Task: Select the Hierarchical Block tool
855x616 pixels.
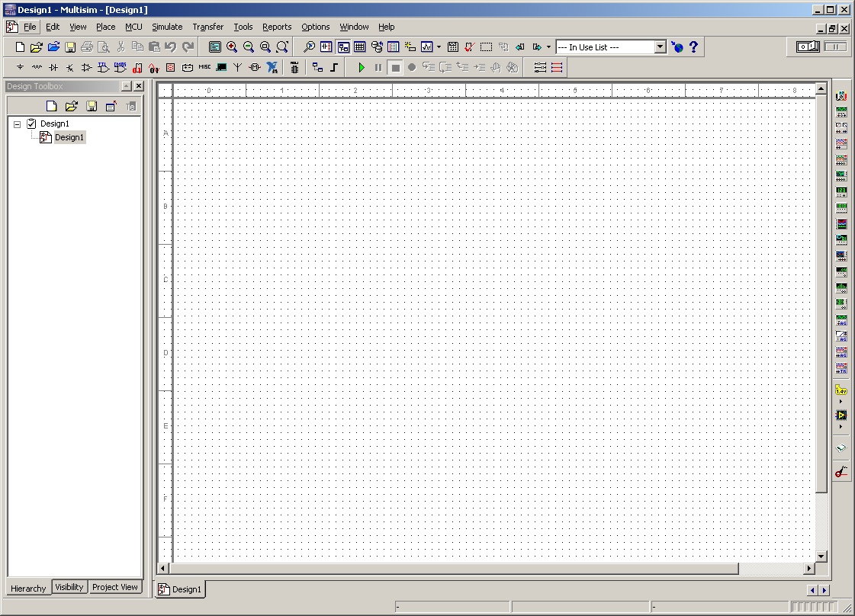Action: coord(317,68)
